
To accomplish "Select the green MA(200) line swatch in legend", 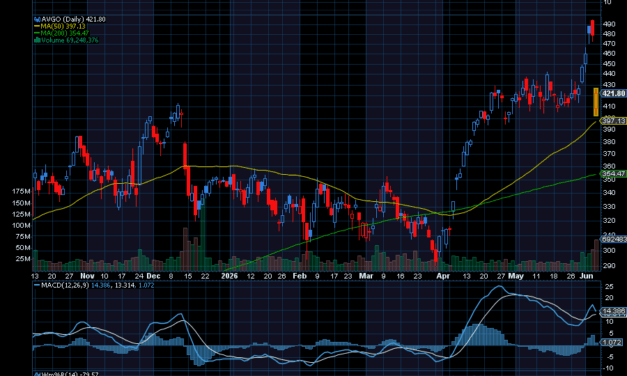I will [x=37, y=33].
